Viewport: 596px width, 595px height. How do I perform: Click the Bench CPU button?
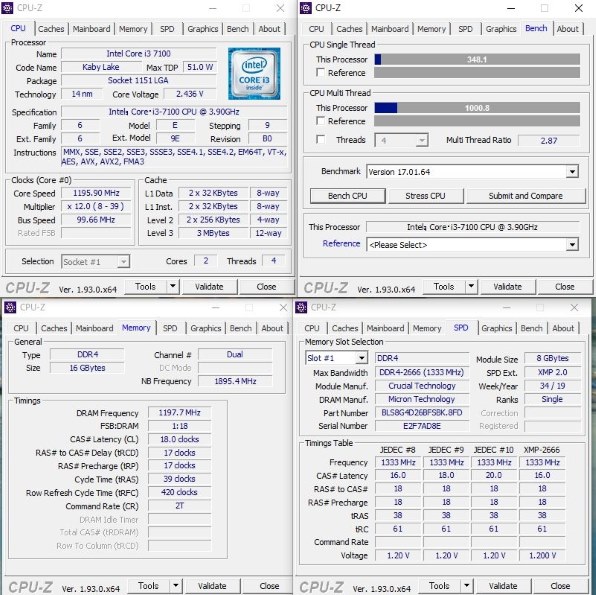[x=347, y=196]
